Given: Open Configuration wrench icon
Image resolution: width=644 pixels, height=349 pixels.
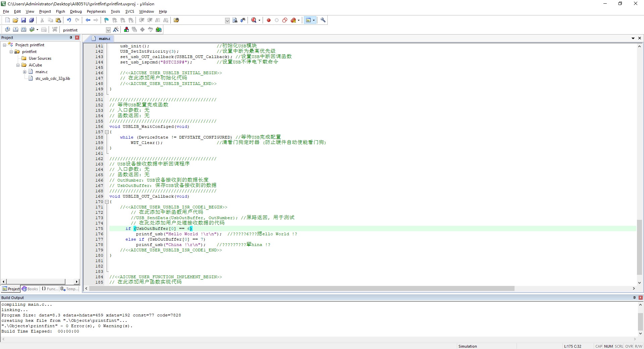Looking at the screenshot, I should (323, 20).
